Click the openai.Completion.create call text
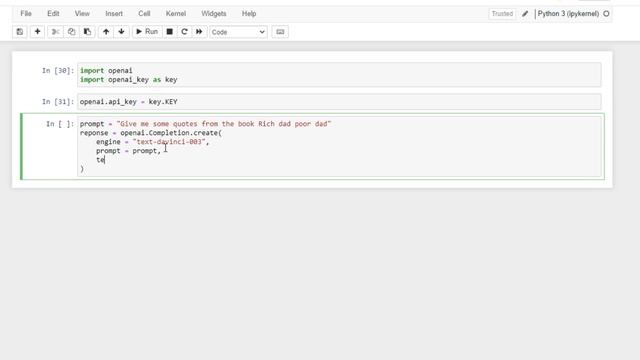Viewport: 640px width, 360px height. pos(171,133)
